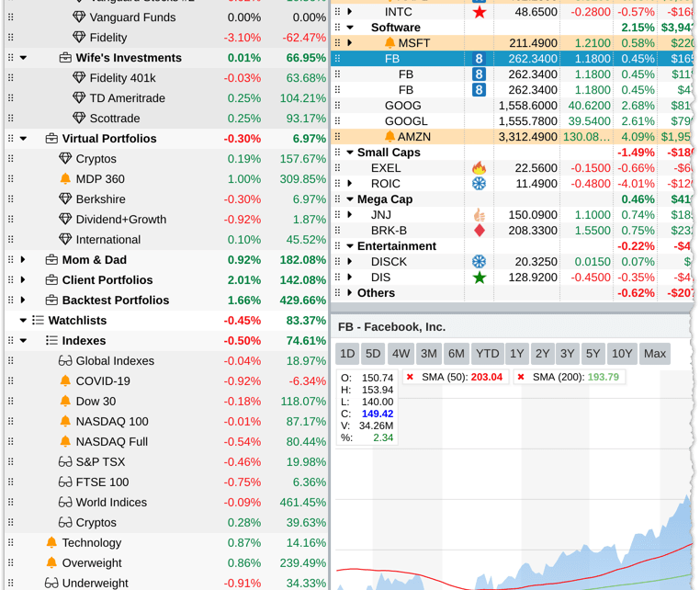This screenshot has height=590, width=700.
Task: Collapse the Software group
Action: pos(350,28)
